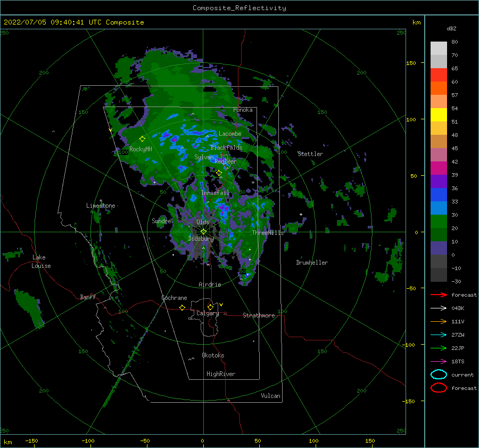Click the Ponoka city label
This screenshot has width=479, height=448.
point(243,110)
